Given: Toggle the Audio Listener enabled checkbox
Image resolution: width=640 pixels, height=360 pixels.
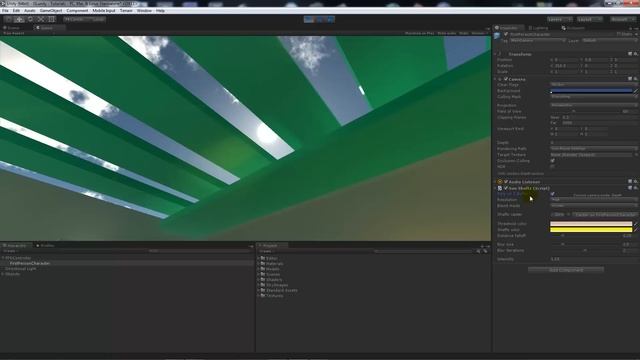Looking at the screenshot, I should click(506, 182).
